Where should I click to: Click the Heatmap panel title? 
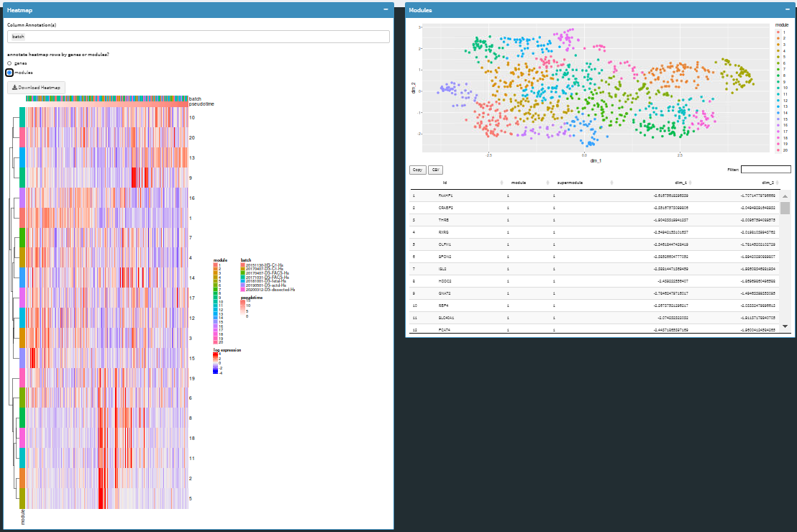click(x=20, y=10)
